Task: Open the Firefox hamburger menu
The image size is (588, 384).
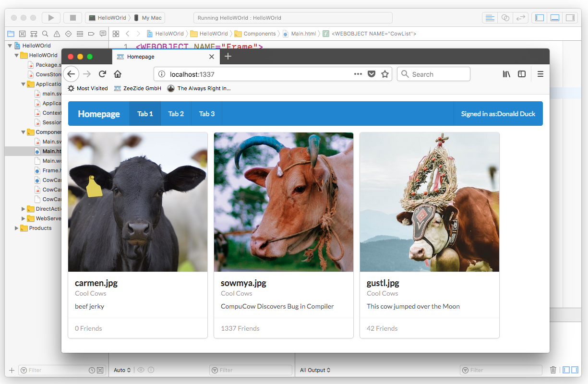Action: (540, 74)
